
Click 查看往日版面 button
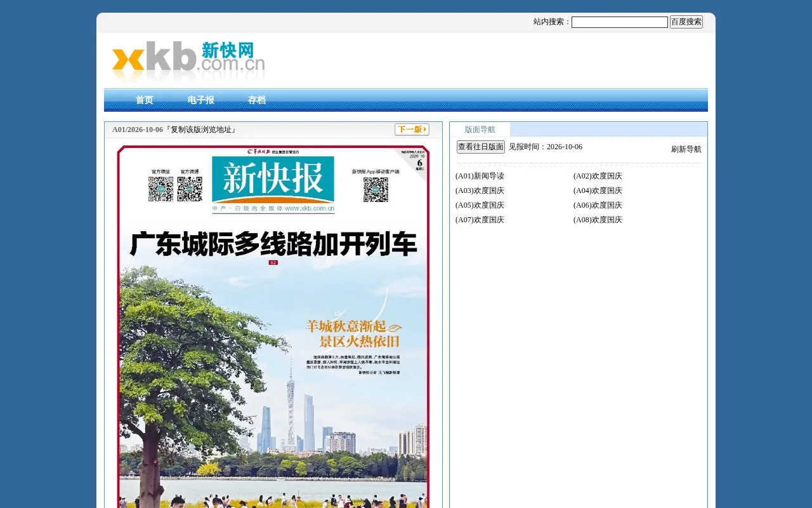[x=481, y=147]
